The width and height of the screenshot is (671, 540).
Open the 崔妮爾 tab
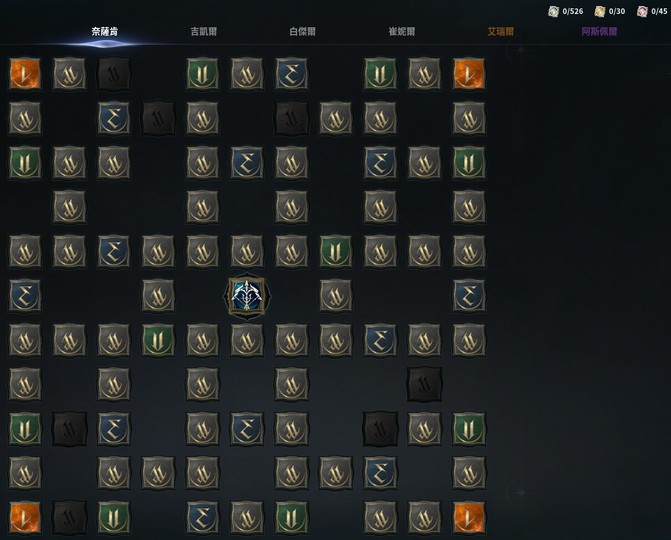[x=402, y=32]
